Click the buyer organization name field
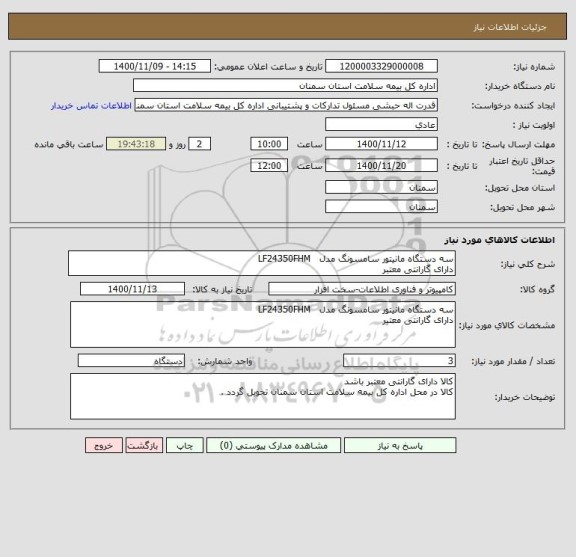This screenshot has width=576, height=557. pyautogui.click(x=285, y=86)
